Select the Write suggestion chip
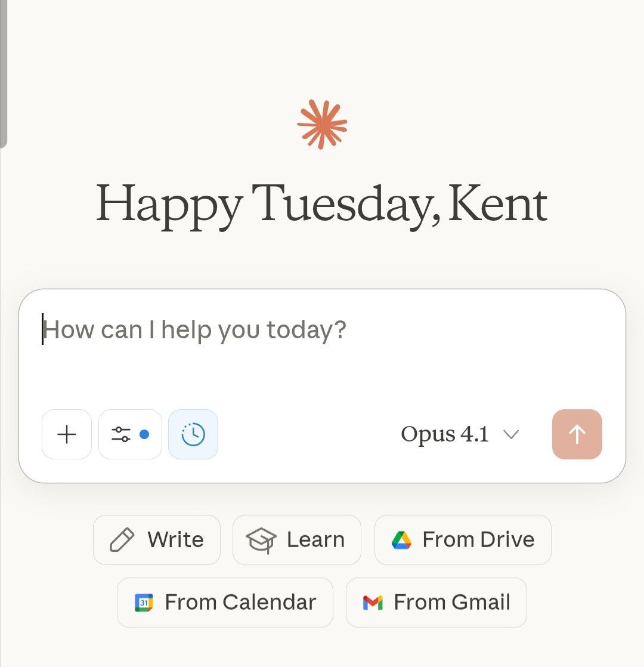Image resolution: width=644 pixels, height=667 pixels. click(x=157, y=540)
